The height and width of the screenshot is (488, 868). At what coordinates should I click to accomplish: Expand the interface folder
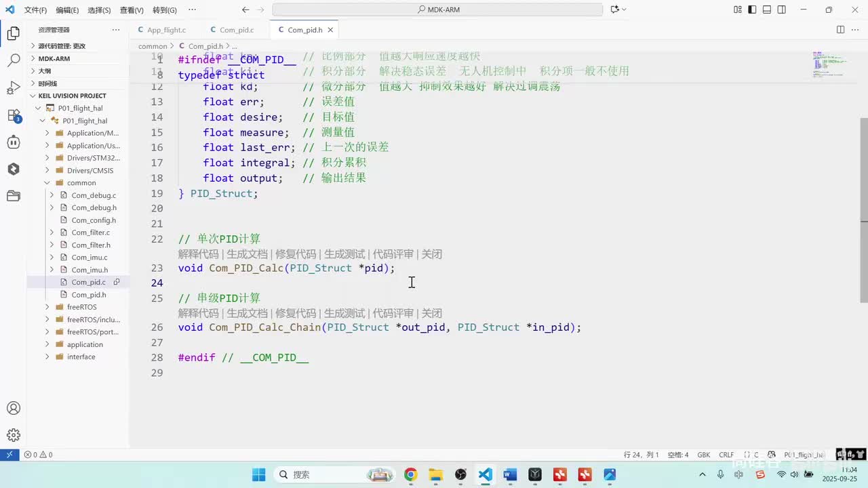pos(78,357)
